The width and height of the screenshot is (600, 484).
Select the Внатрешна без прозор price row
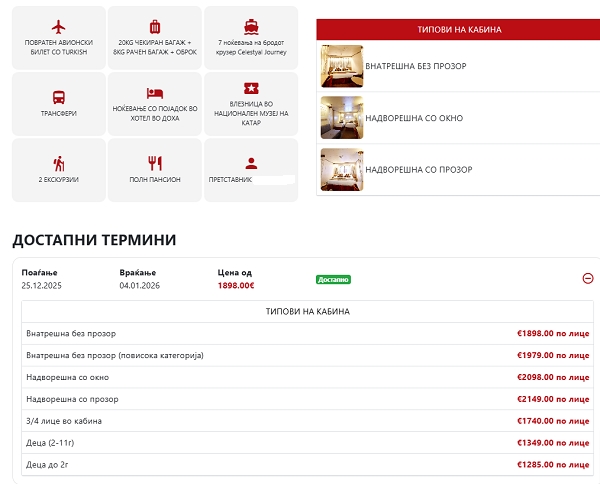pyautogui.click(x=307, y=333)
